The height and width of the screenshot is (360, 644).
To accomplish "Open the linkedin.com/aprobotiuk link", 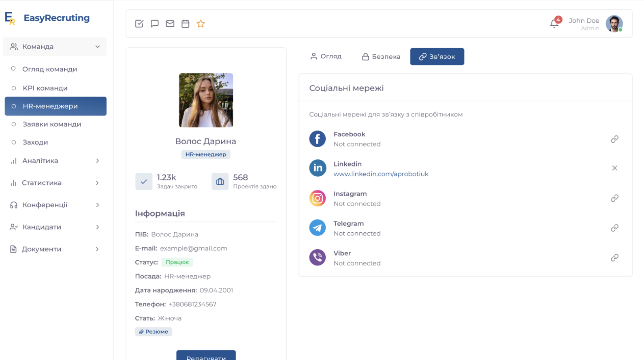I will [x=381, y=174].
